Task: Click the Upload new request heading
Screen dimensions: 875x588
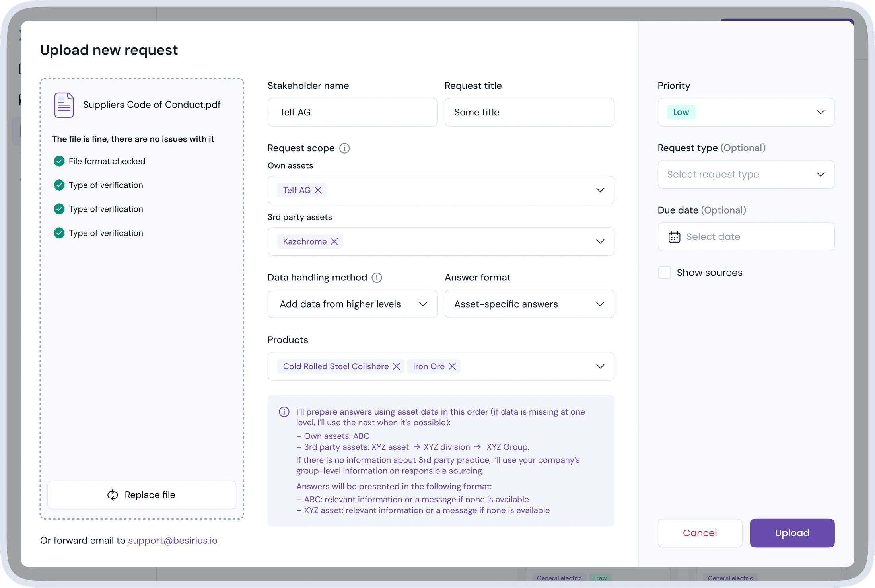Action: [109, 50]
